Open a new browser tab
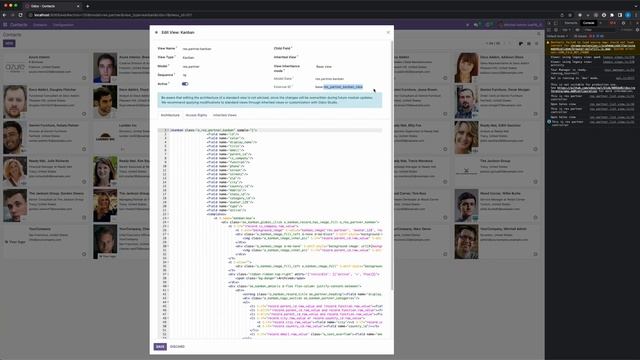Viewport: 640px width, 360px height. [x=88, y=6]
